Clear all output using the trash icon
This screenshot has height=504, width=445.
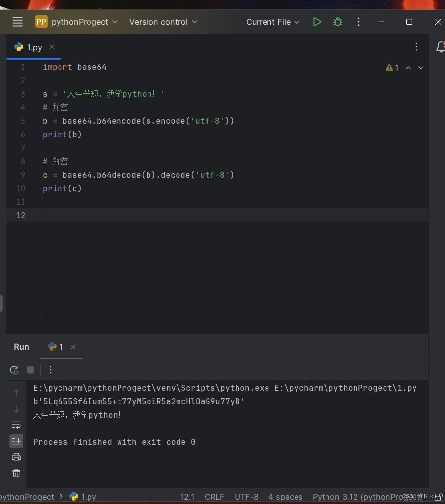(x=16, y=473)
